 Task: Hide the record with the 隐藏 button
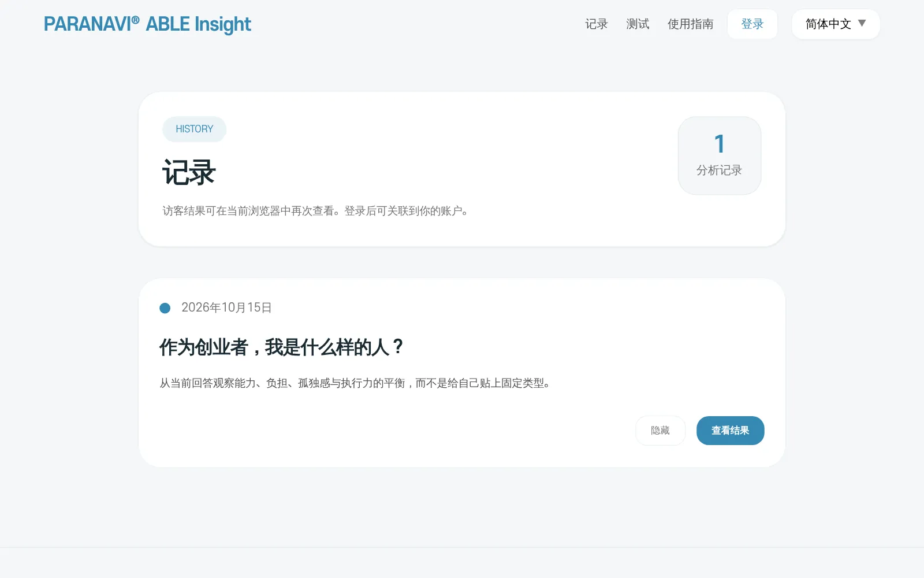(x=660, y=431)
